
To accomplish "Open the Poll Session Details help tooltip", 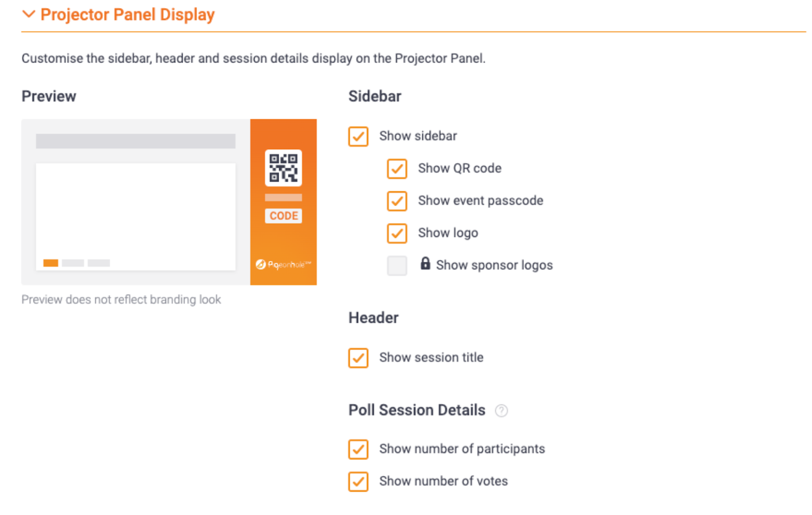I will tap(501, 411).
